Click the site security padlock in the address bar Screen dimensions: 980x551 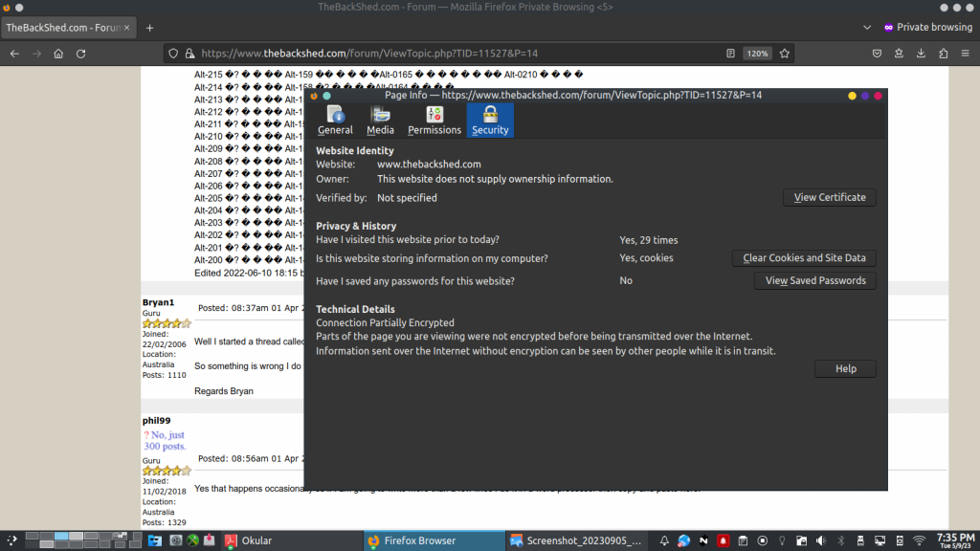(x=189, y=54)
